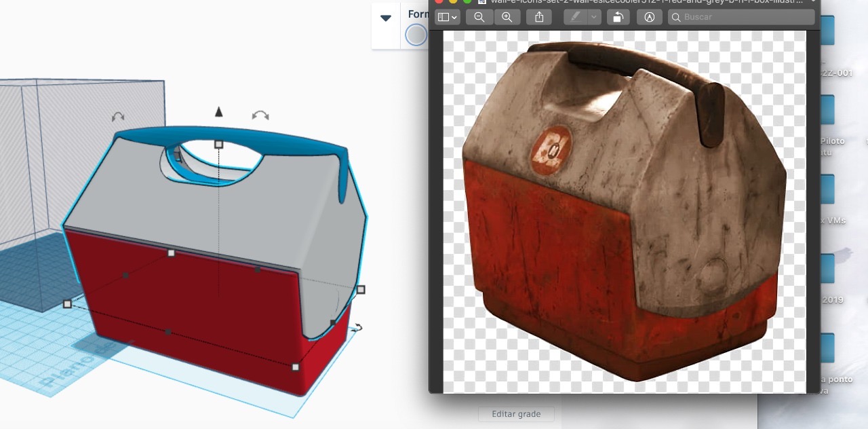This screenshot has width=868, height=429.
Task: Select the white corner handle at the bottom front
Action: click(x=295, y=367)
